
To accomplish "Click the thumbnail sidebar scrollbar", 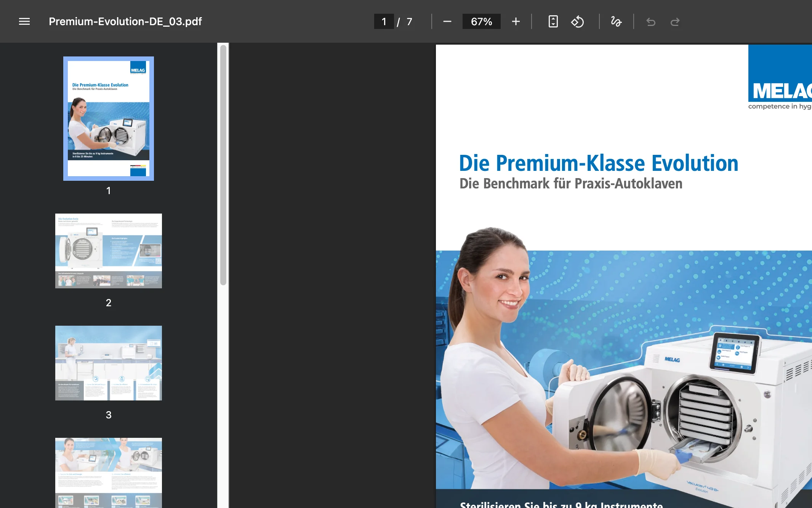I will [223, 165].
